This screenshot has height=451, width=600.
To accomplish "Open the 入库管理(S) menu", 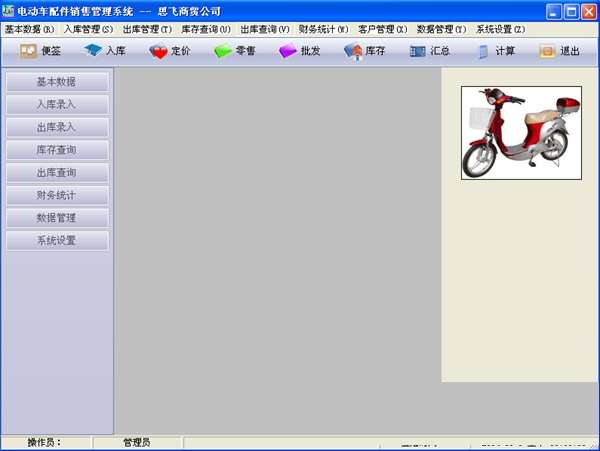I will click(88, 29).
